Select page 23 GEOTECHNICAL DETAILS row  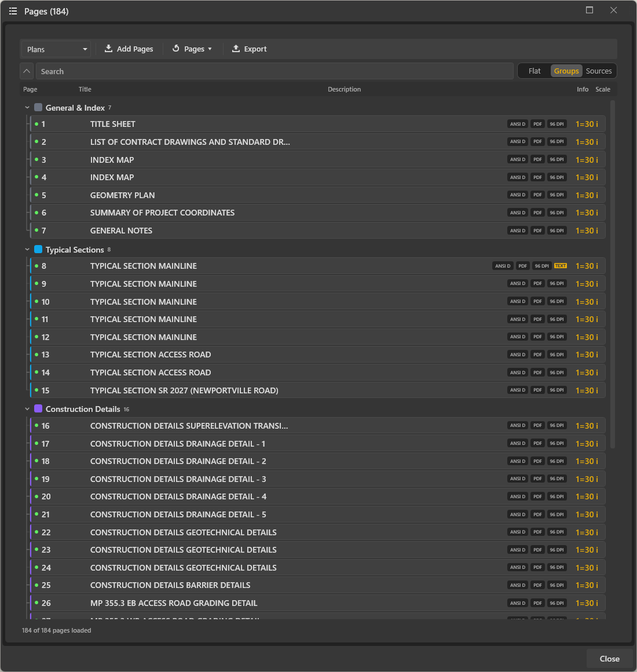point(318,549)
